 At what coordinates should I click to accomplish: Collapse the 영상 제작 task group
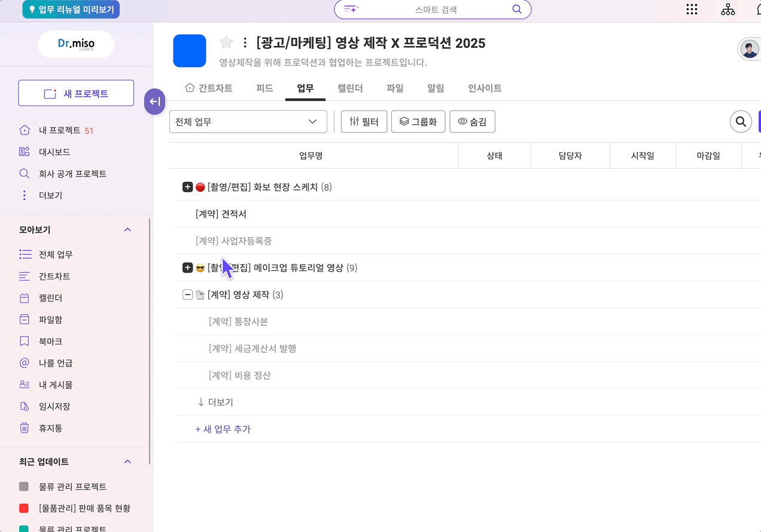point(187,295)
